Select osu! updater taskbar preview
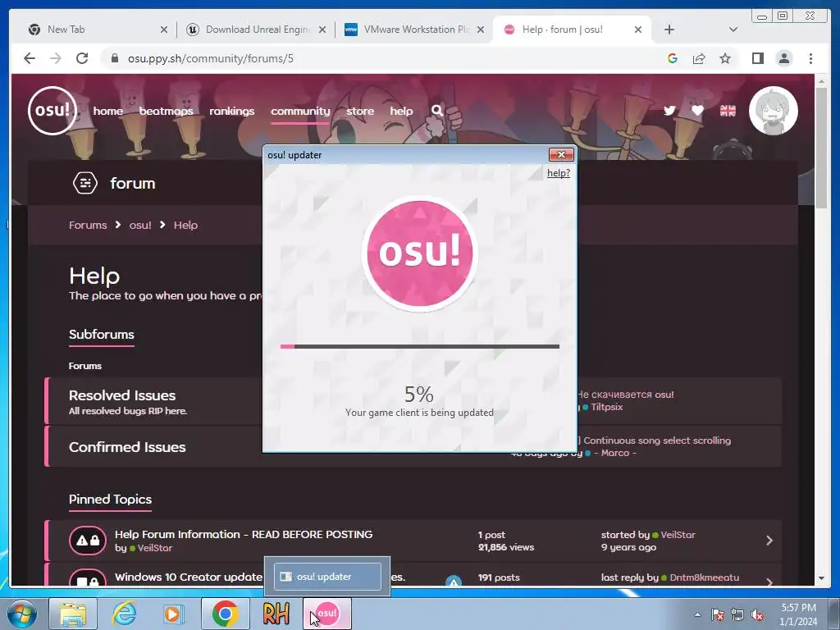Screen dimensions: 840x630 327,577
